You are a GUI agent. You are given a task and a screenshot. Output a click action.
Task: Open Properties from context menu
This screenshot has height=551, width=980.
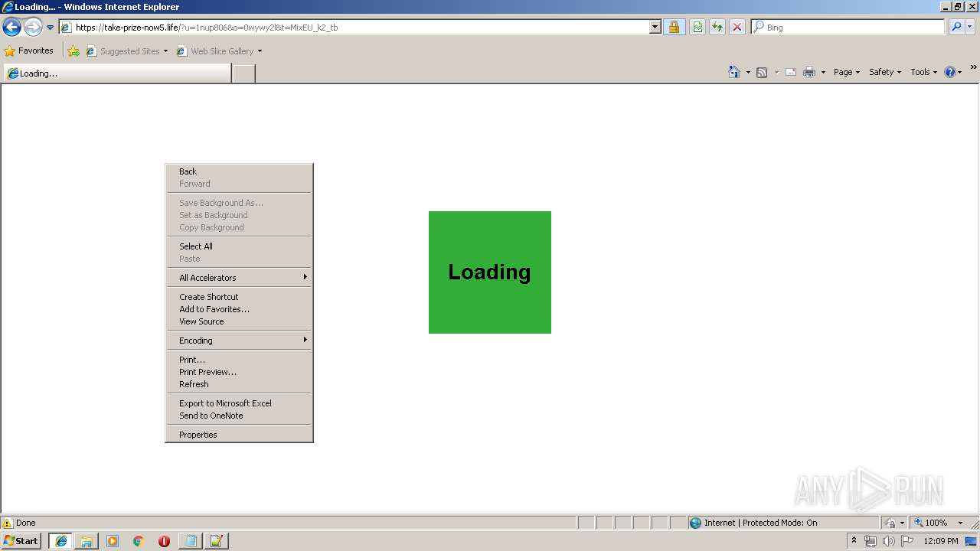point(239,435)
